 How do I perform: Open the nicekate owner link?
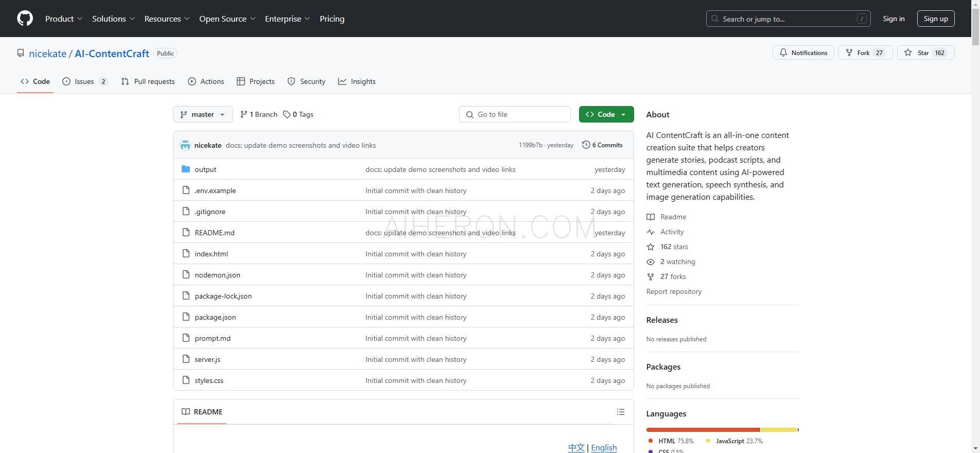click(48, 54)
